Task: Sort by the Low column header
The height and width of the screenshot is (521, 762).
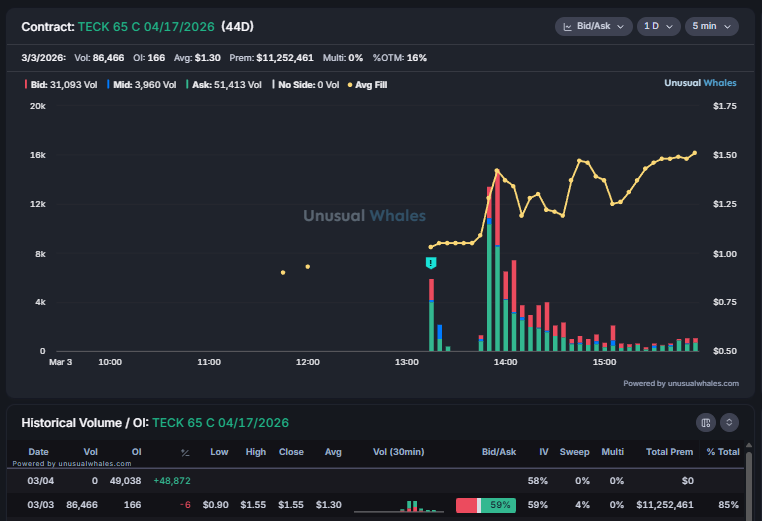Action: point(219,452)
